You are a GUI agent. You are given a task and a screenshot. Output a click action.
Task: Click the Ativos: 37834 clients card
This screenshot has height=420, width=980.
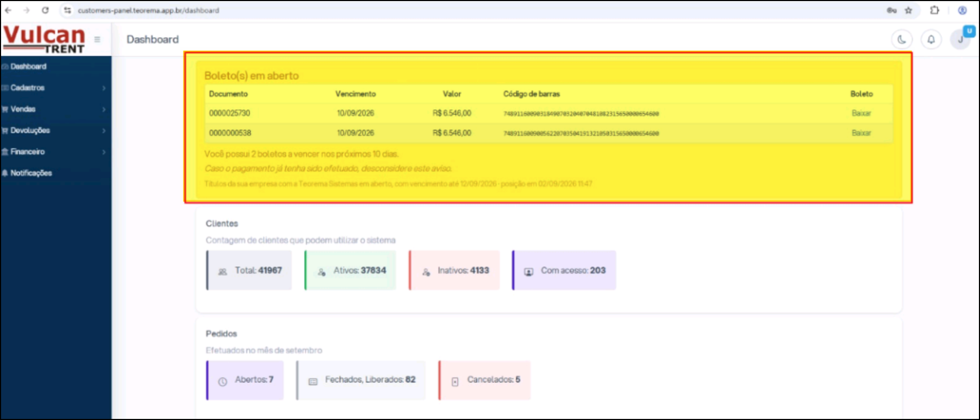350,271
